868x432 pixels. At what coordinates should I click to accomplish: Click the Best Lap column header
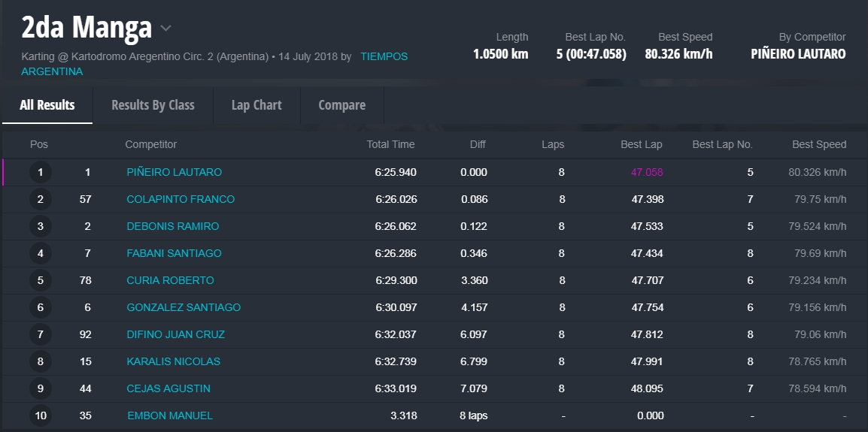click(641, 144)
